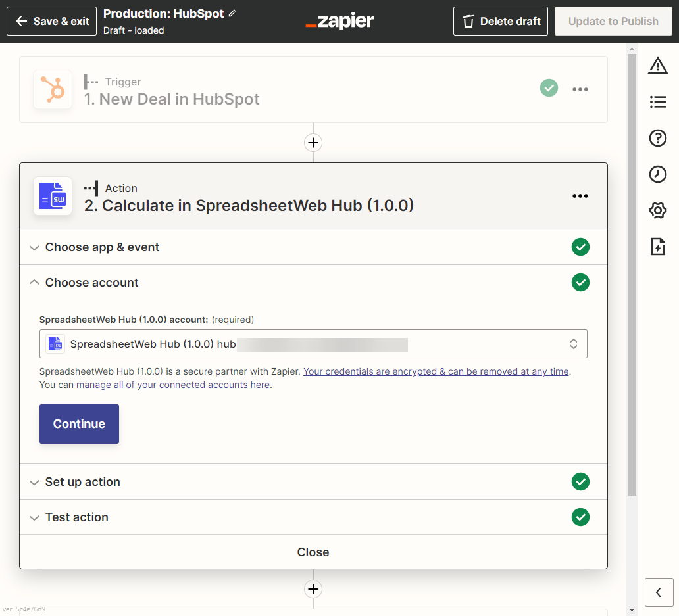Expand the Choose app & event section
This screenshot has width=679, height=616.
102,247
